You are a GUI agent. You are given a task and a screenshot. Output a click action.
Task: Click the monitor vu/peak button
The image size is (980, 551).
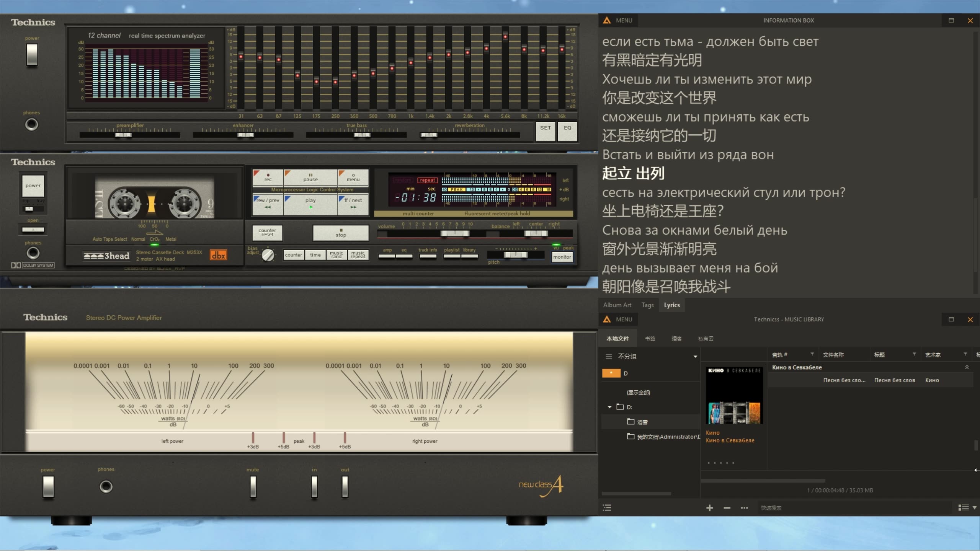[562, 257]
